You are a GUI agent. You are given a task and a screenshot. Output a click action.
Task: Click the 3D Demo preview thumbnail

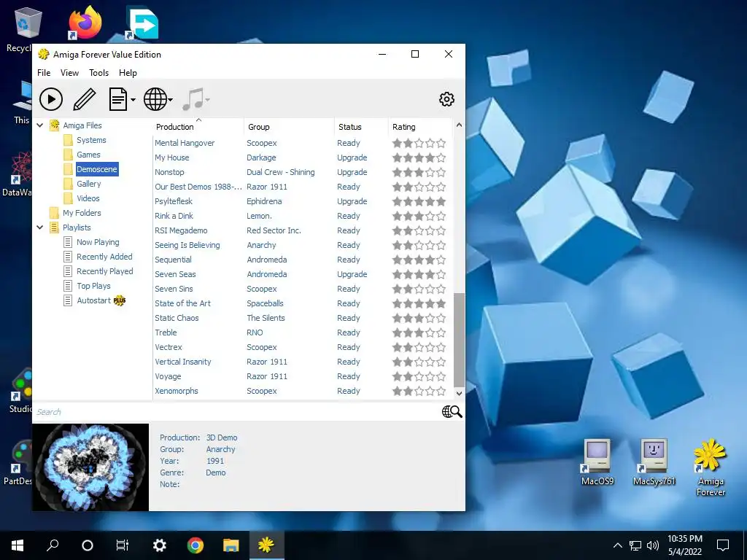click(90, 467)
